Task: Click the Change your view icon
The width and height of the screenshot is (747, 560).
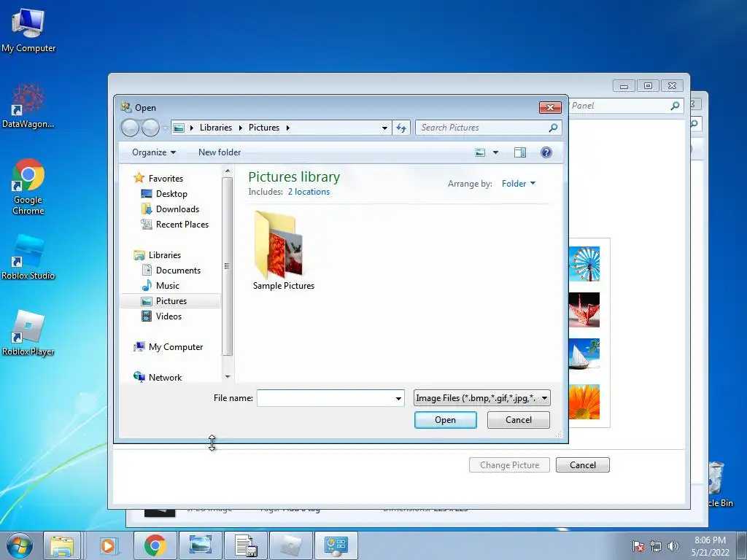Action: 480,152
